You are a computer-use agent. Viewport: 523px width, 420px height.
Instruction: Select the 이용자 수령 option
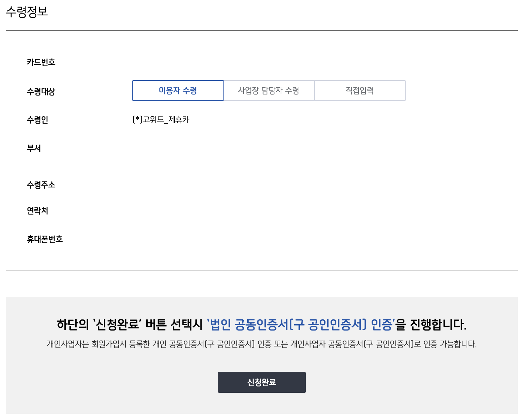pyautogui.click(x=178, y=91)
